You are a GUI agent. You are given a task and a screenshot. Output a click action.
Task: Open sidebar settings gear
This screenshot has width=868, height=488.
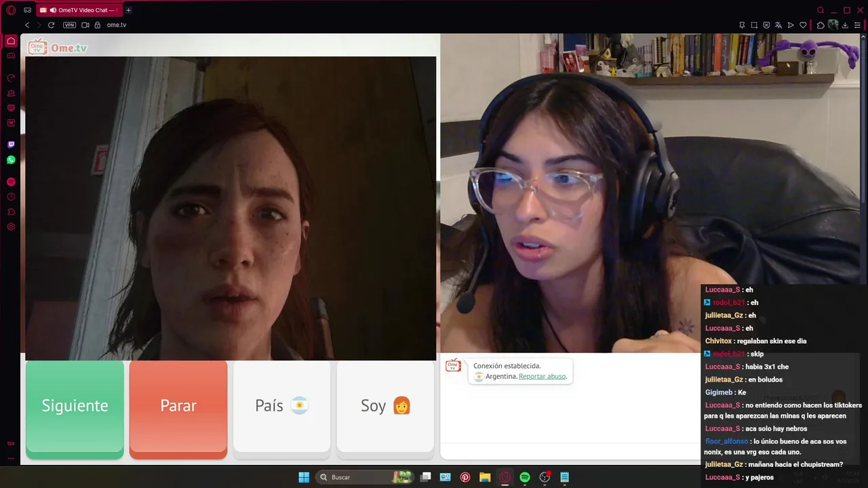point(11,226)
